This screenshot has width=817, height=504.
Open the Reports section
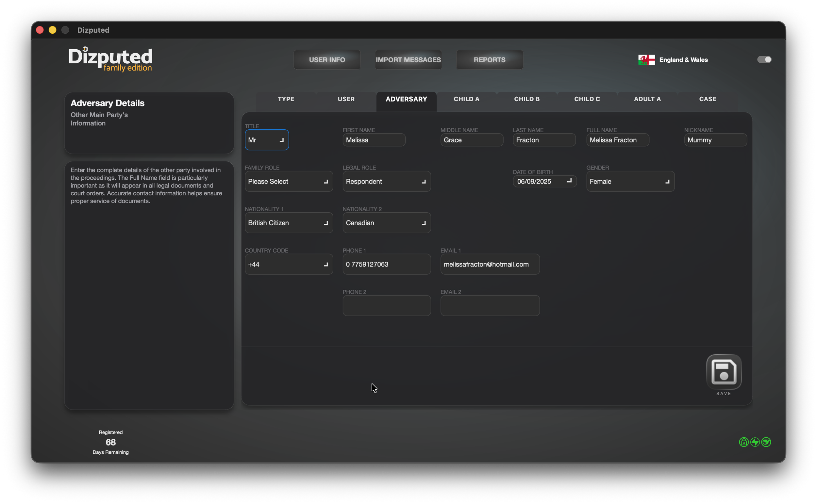tap(489, 60)
